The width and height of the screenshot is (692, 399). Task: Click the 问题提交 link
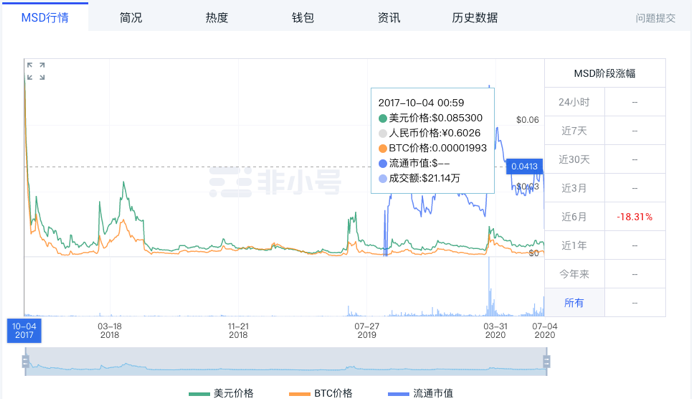pyautogui.click(x=655, y=18)
